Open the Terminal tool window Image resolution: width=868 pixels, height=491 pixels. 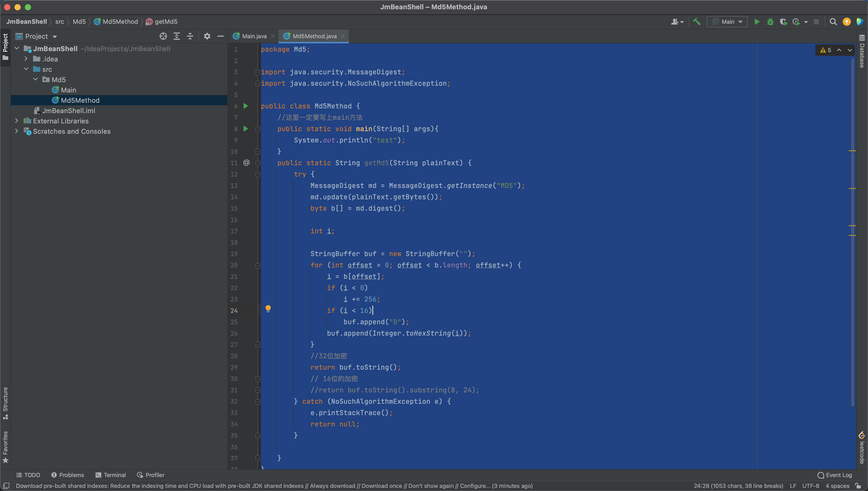point(111,475)
